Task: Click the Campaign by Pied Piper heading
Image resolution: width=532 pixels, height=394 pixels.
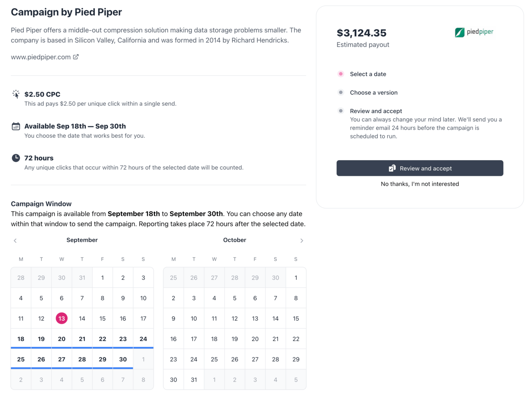Action: pyautogui.click(x=66, y=12)
